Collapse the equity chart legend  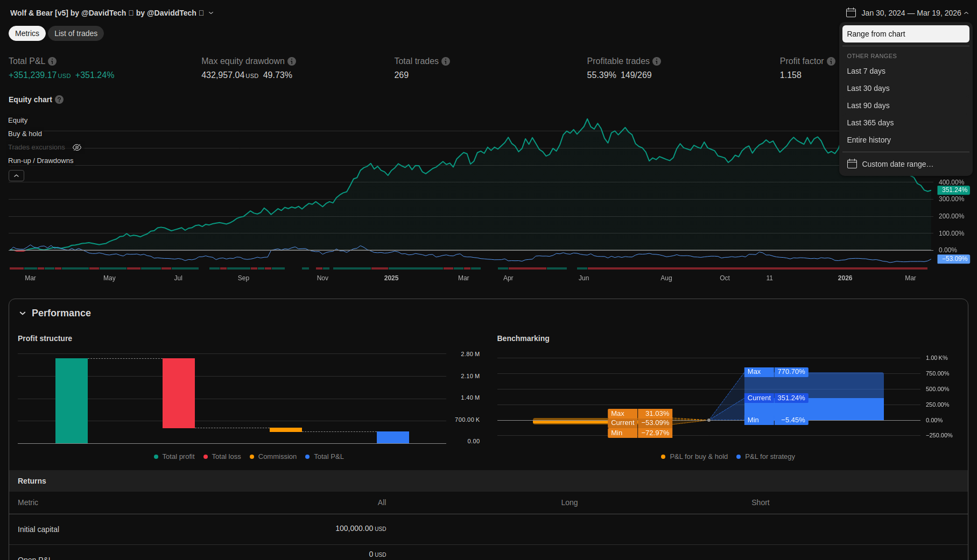pyautogui.click(x=16, y=176)
